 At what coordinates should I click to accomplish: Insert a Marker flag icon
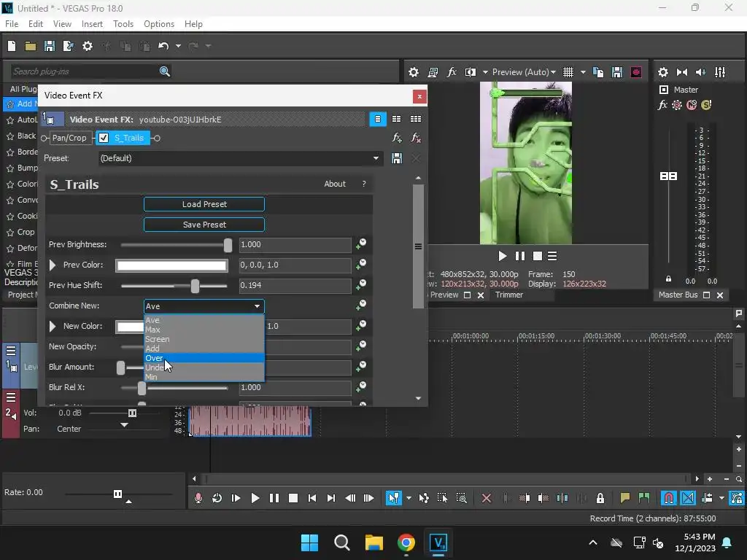(x=625, y=498)
